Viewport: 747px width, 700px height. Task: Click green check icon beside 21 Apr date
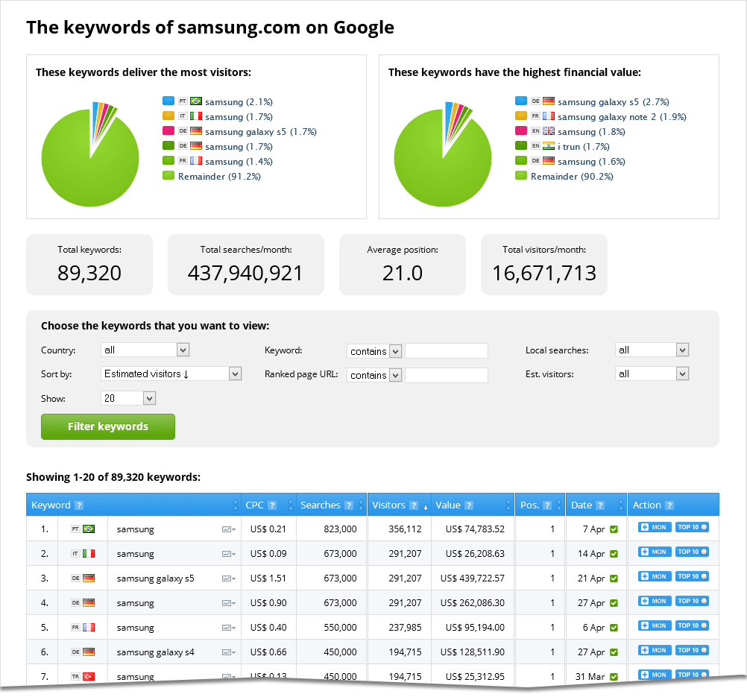coord(614,578)
